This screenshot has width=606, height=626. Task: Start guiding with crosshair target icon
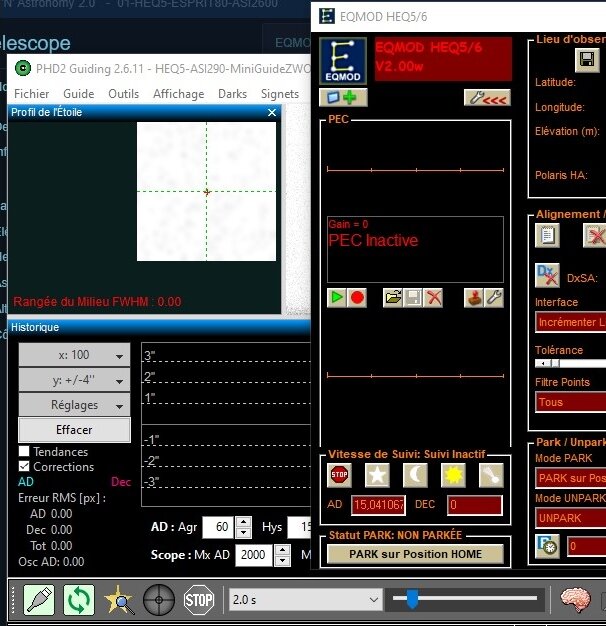pyautogui.click(x=158, y=600)
